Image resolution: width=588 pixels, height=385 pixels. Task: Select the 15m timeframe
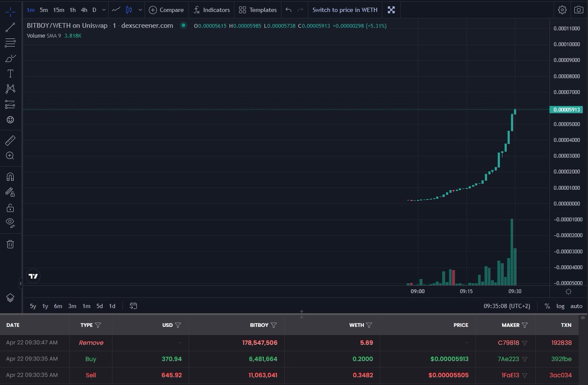[59, 10]
